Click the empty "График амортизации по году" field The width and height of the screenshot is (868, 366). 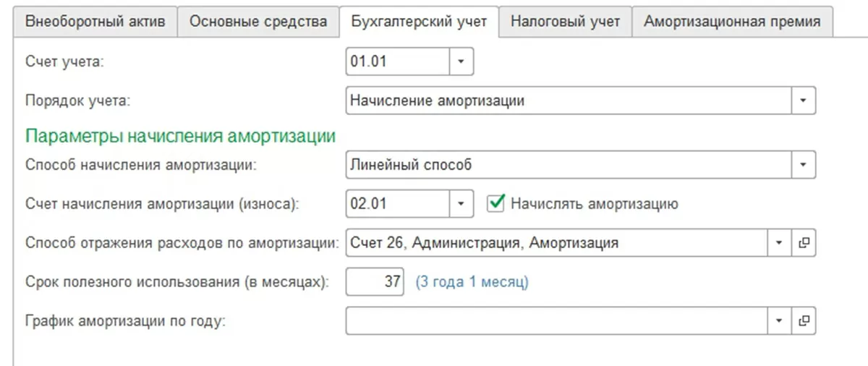click(557, 320)
